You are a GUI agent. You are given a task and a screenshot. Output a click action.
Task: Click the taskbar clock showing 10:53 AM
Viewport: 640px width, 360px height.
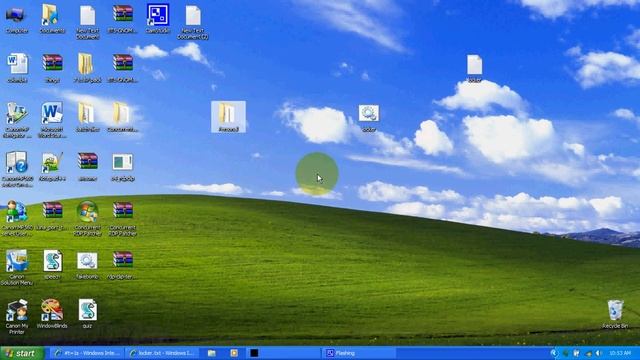620,353
